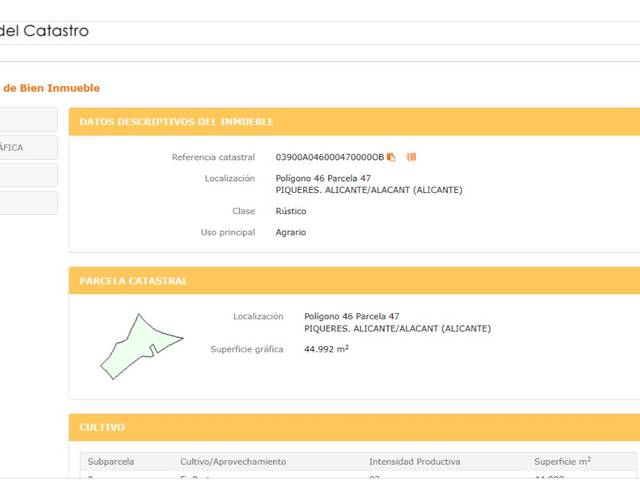Select the reference number 03900A046000470000OB
Image resolution: width=640 pixels, height=480 pixels.
[329, 157]
